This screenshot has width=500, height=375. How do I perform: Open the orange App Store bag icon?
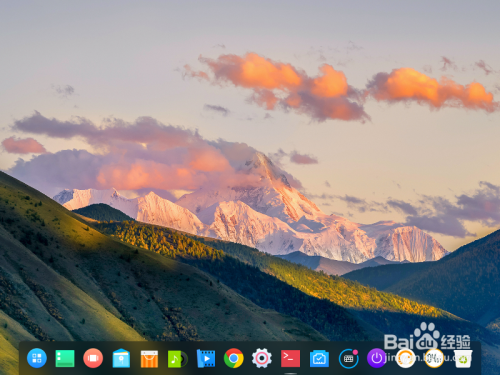149,359
